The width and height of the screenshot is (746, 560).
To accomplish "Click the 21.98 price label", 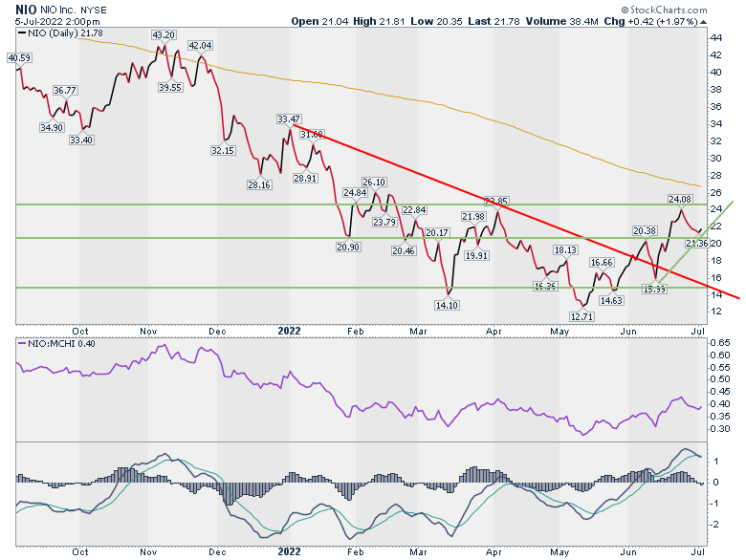I will pyautogui.click(x=473, y=217).
